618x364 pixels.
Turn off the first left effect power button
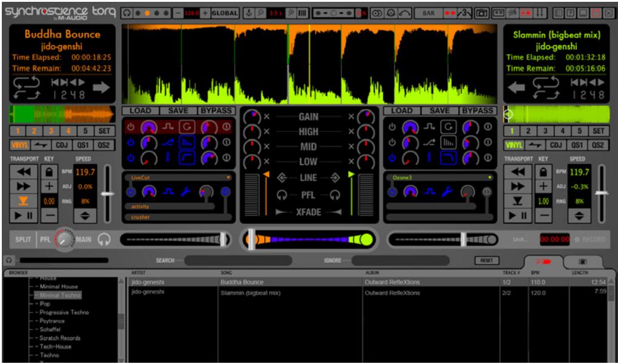[x=131, y=127]
